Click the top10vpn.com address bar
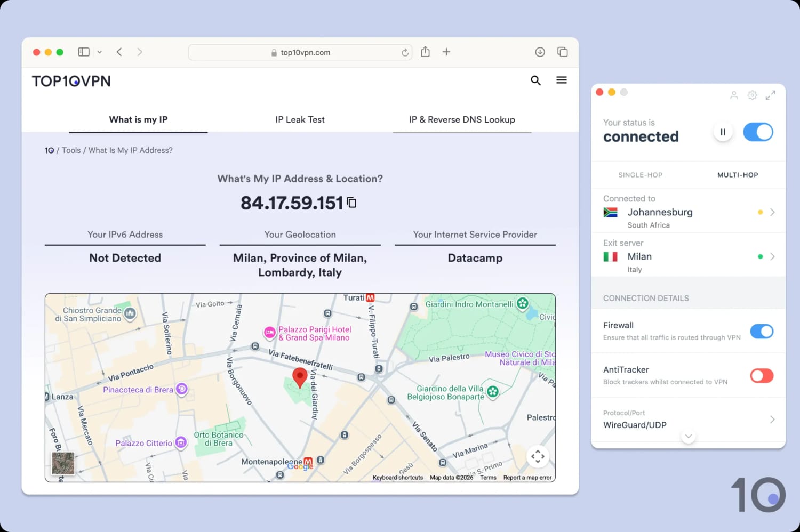The height and width of the screenshot is (532, 800). pyautogui.click(x=300, y=52)
